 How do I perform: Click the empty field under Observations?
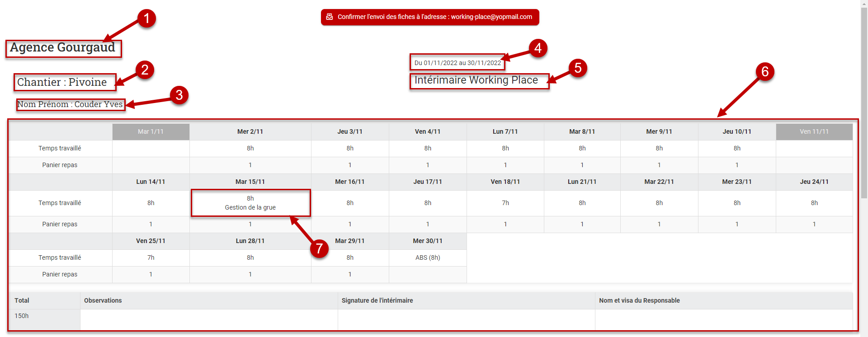[x=209, y=319]
